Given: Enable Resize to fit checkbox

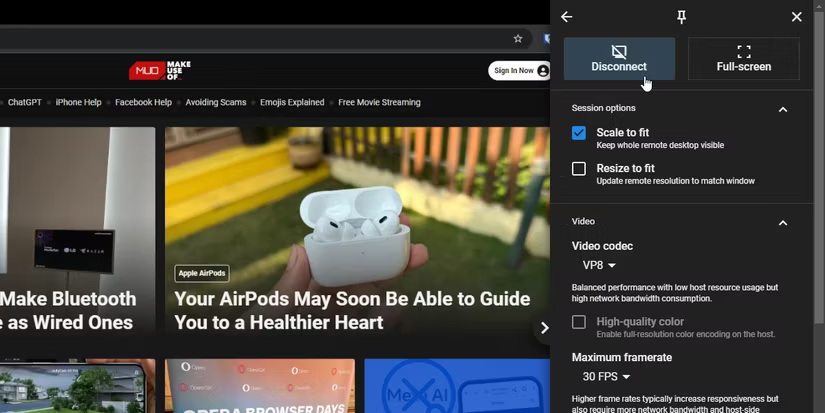Looking at the screenshot, I should pos(579,169).
